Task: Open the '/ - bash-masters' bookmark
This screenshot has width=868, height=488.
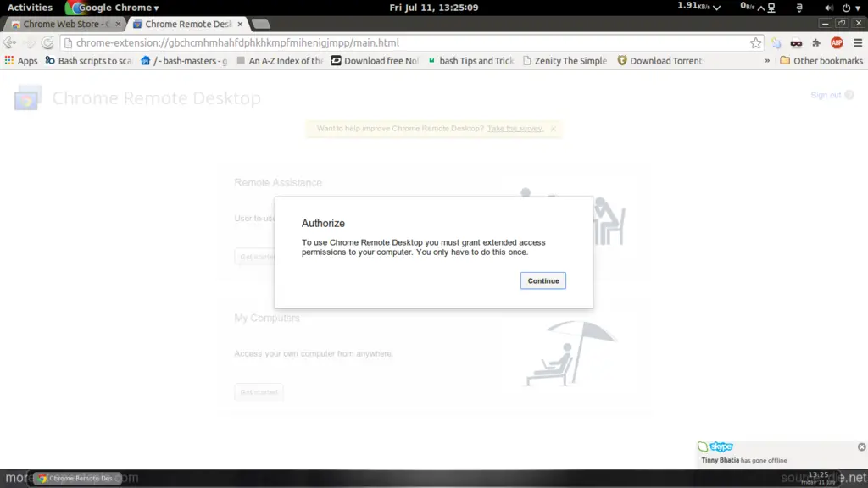Action: (184, 61)
